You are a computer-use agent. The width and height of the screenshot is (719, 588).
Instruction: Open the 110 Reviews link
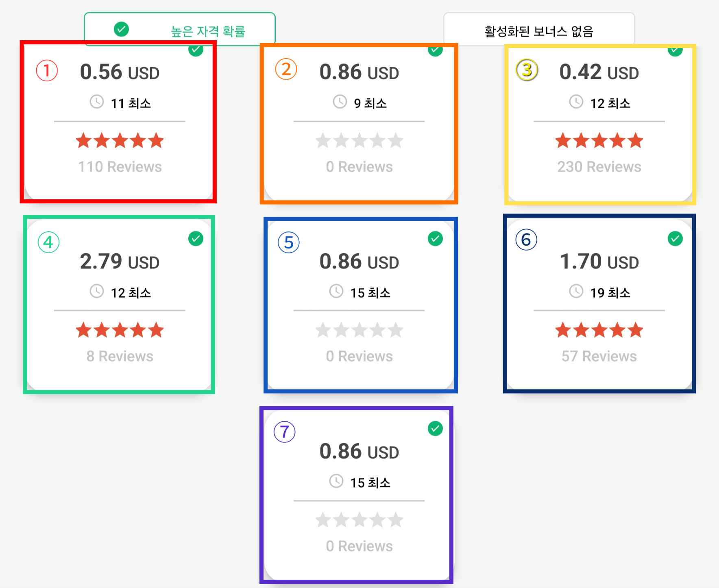pos(120,167)
